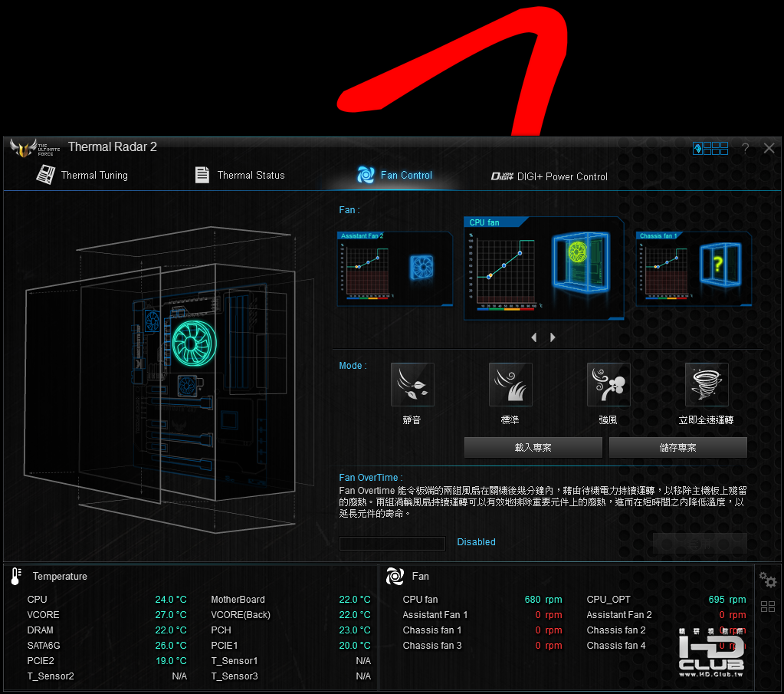784x694 pixels.
Task: Click the grid view icon below gear
Action: [x=768, y=607]
